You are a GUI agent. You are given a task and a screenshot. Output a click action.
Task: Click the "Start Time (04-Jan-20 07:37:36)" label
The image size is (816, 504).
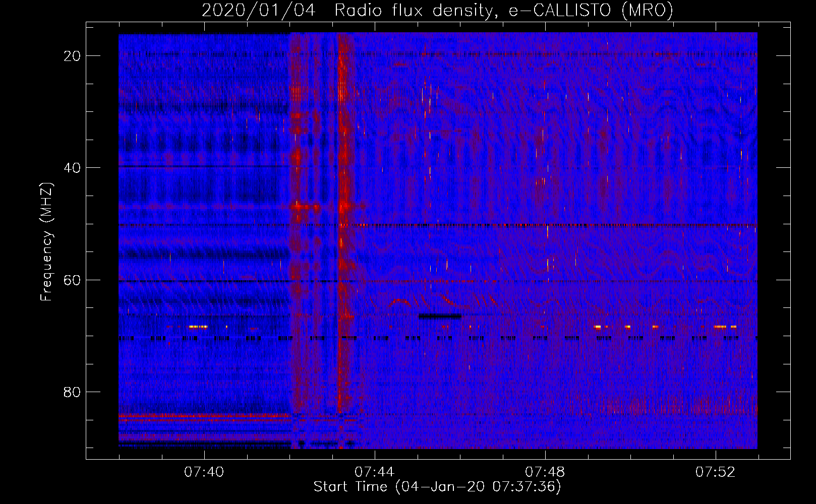tap(437, 487)
